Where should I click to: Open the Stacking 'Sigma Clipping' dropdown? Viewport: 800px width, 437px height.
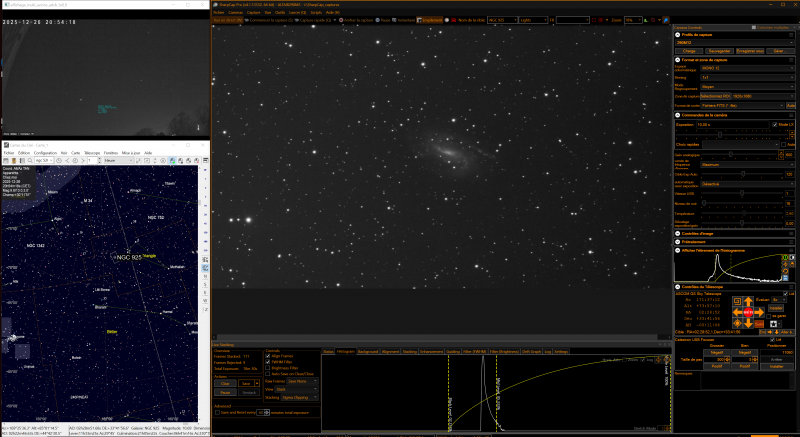pos(299,398)
